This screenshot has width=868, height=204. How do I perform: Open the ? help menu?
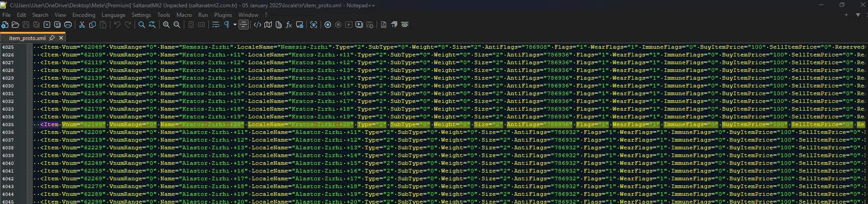266,15
